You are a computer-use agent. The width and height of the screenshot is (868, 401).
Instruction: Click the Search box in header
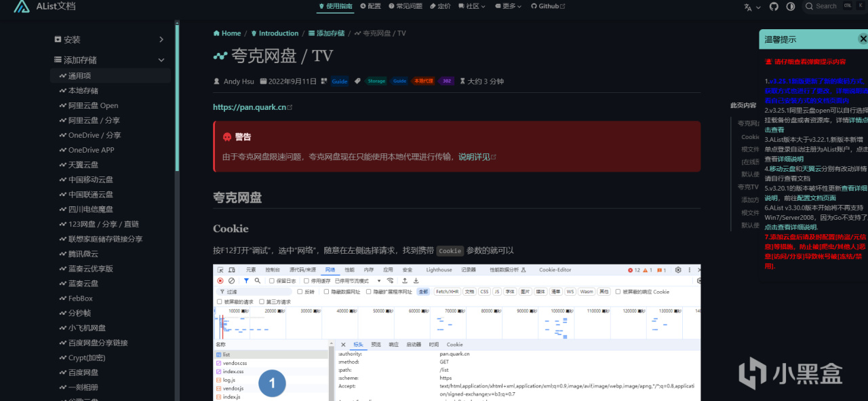pyautogui.click(x=834, y=6)
